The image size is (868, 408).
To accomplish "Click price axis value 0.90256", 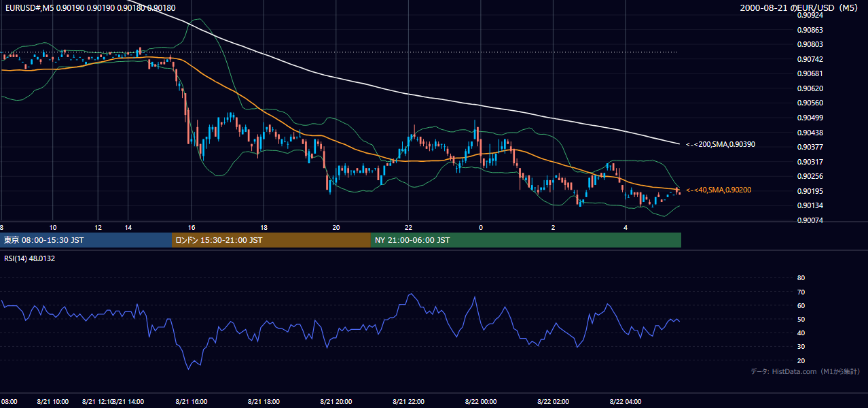I will (809, 176).
